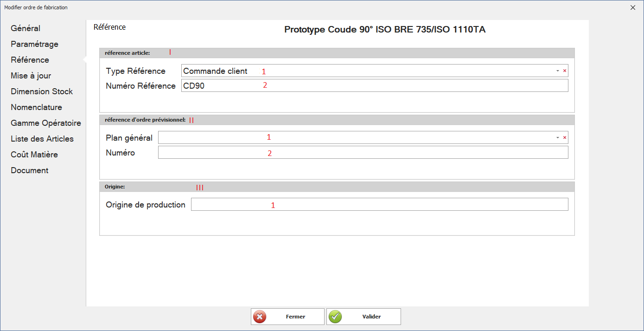Click the red X clear icon in Plan général

(564, 138)
